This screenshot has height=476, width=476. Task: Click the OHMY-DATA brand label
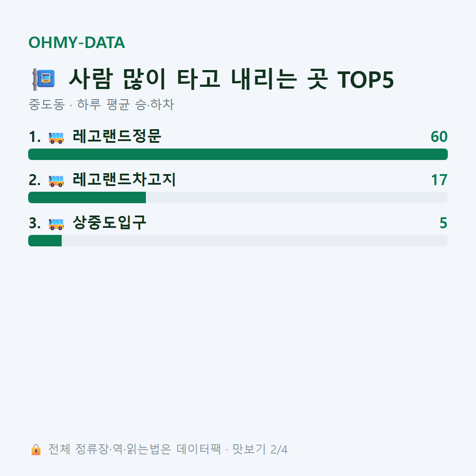tap(77, 42)
